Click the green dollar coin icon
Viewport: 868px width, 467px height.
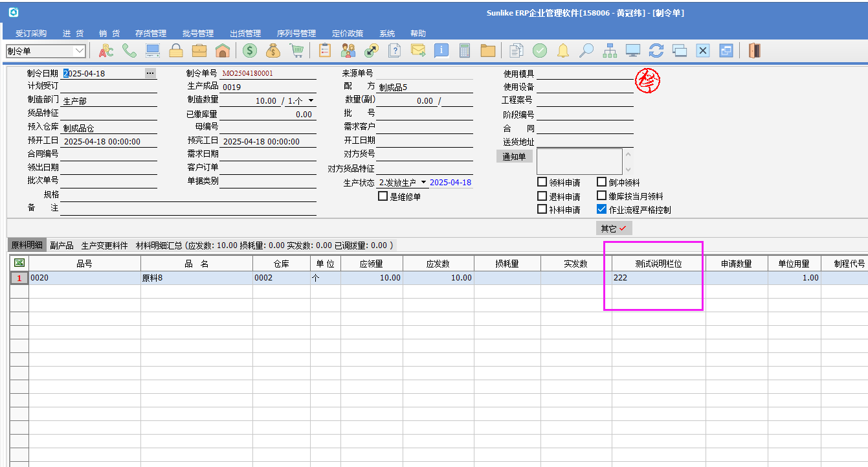pos(250,51)
